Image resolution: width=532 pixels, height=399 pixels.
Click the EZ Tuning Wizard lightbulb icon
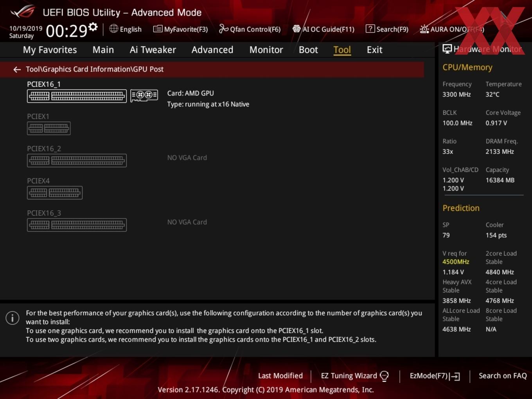(384, 376)
